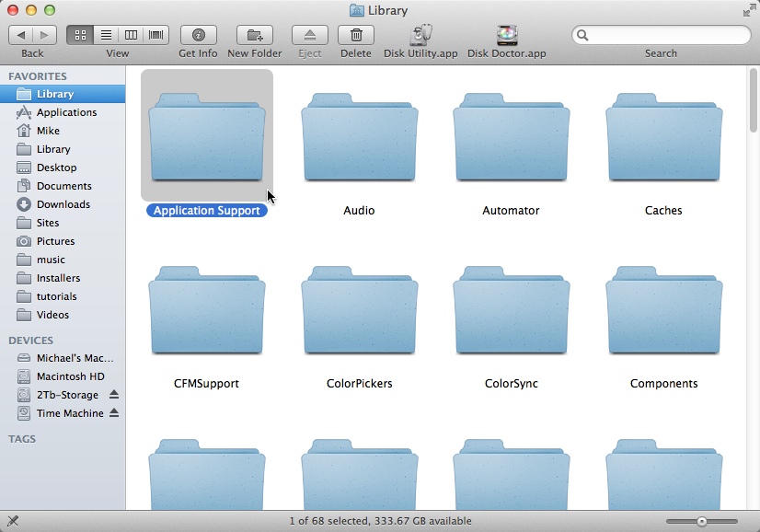The image size is (760, 532).
Task: Open Documents in the sidebar
Action: click(63, 186)
